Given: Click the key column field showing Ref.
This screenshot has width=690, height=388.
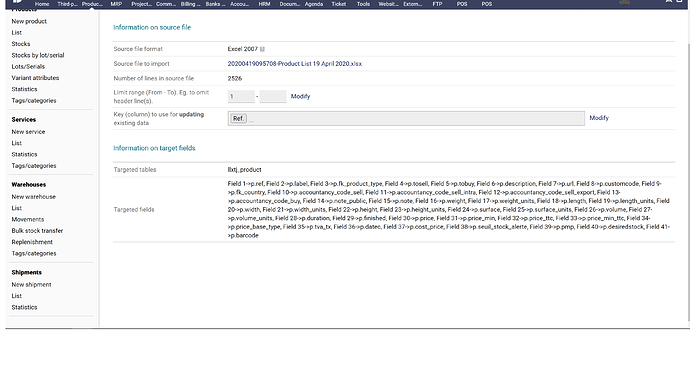Looking at the screenshot, I should click(406, 118).
